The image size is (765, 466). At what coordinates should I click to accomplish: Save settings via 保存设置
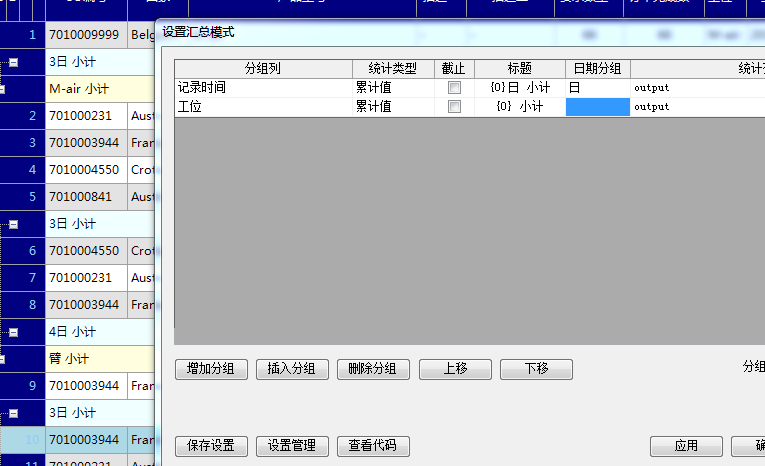(211, 446)
